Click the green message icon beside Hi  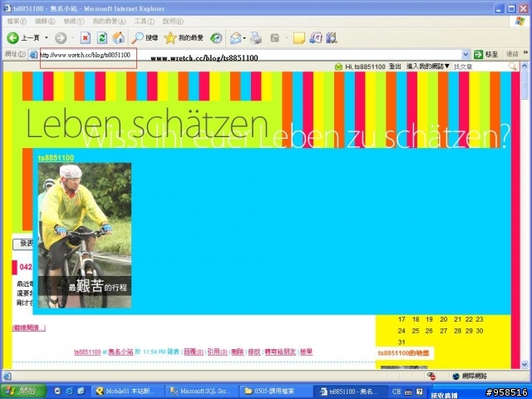pyautogui.click(x=338, y=66)
